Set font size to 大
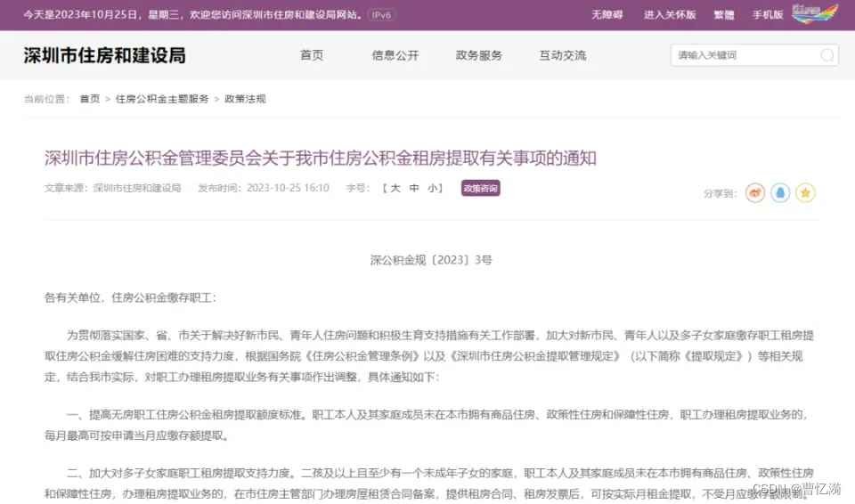Viewport: 855px width, 504px height. point(395,188)
